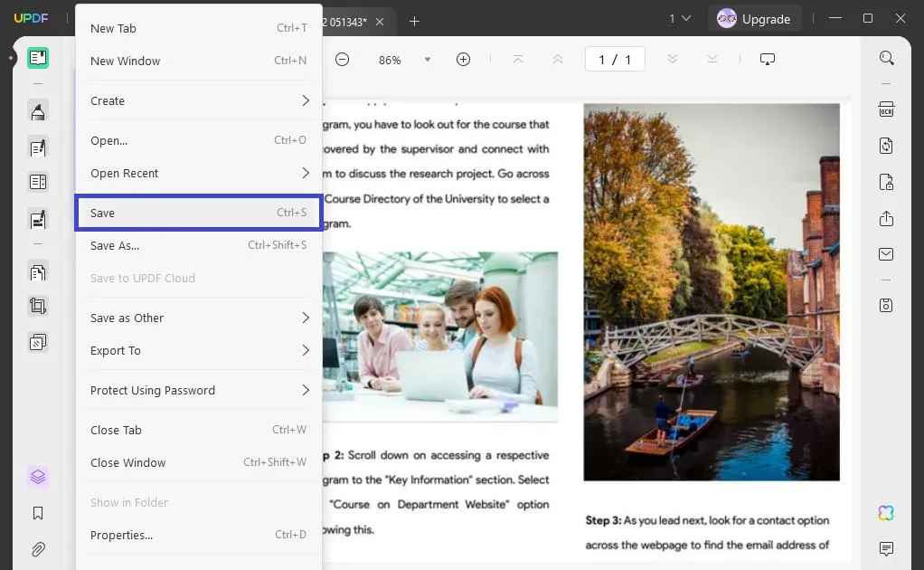The width and height of the screenshot is (924, 570).
Task: Open the attachments panel
Action: [38, 549]
